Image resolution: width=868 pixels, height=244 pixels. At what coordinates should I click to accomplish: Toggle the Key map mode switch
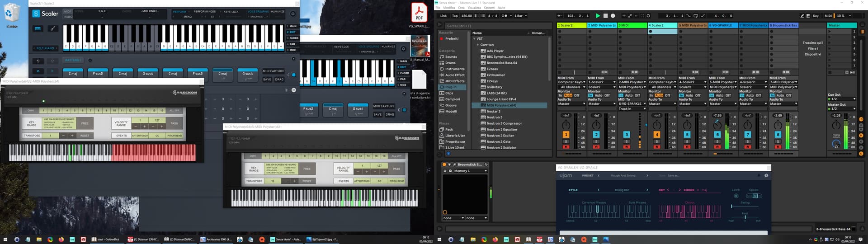pos(816,16)
